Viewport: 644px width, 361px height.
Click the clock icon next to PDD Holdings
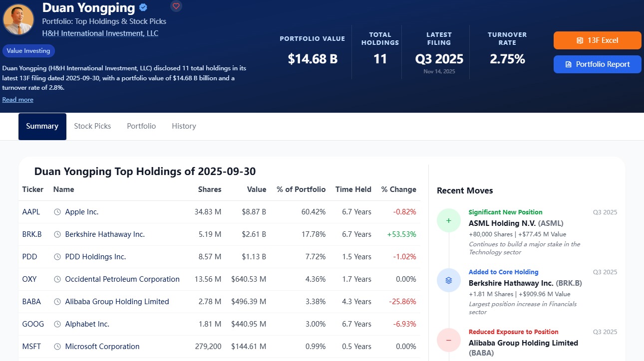coord(57,257)
